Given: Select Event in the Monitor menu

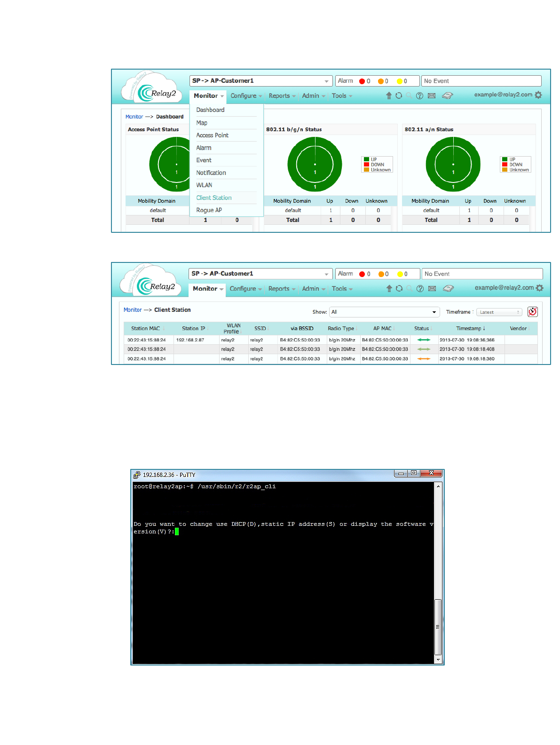Looking at the screenshot, I should click(204, 160).
